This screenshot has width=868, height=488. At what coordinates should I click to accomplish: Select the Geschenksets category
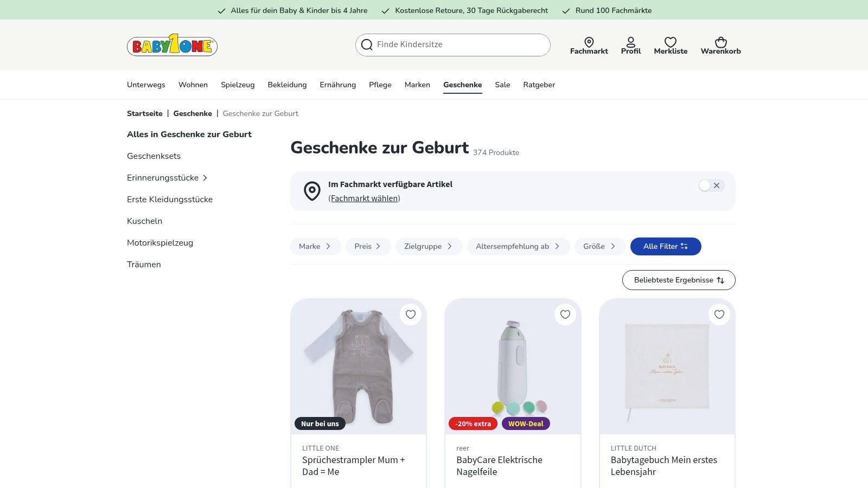(154, 156)
